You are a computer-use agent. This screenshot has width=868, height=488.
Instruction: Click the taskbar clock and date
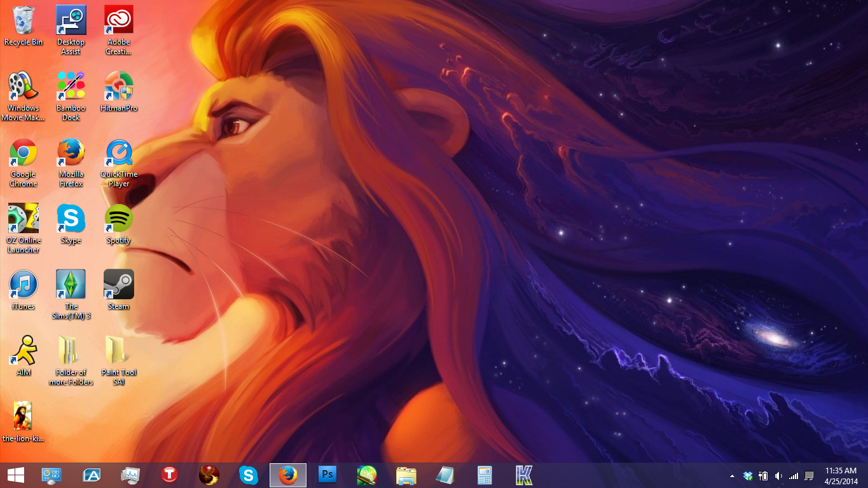841,475
